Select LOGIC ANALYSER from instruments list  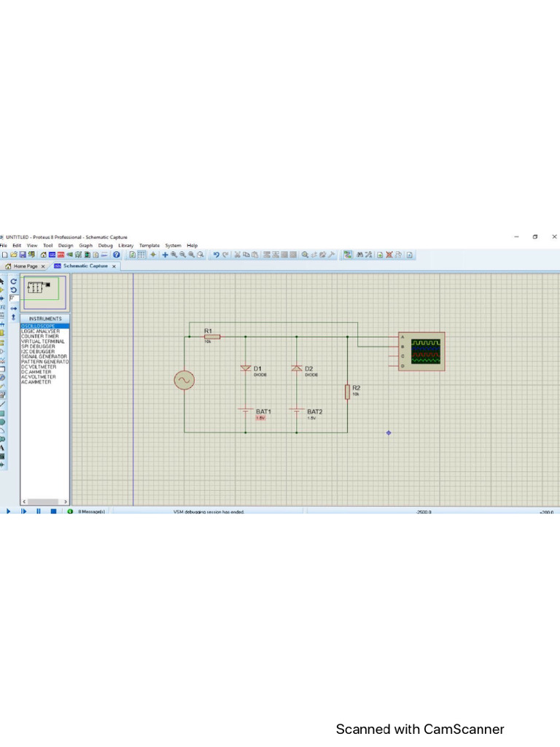tap(41, 331)
